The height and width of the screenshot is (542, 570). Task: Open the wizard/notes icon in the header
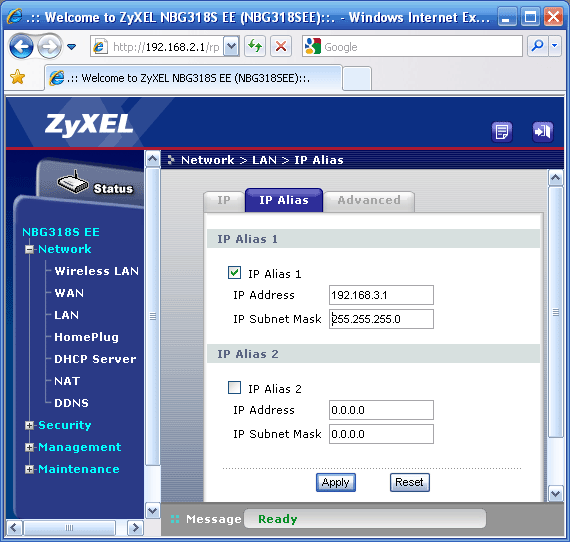[x=502, y=132]
